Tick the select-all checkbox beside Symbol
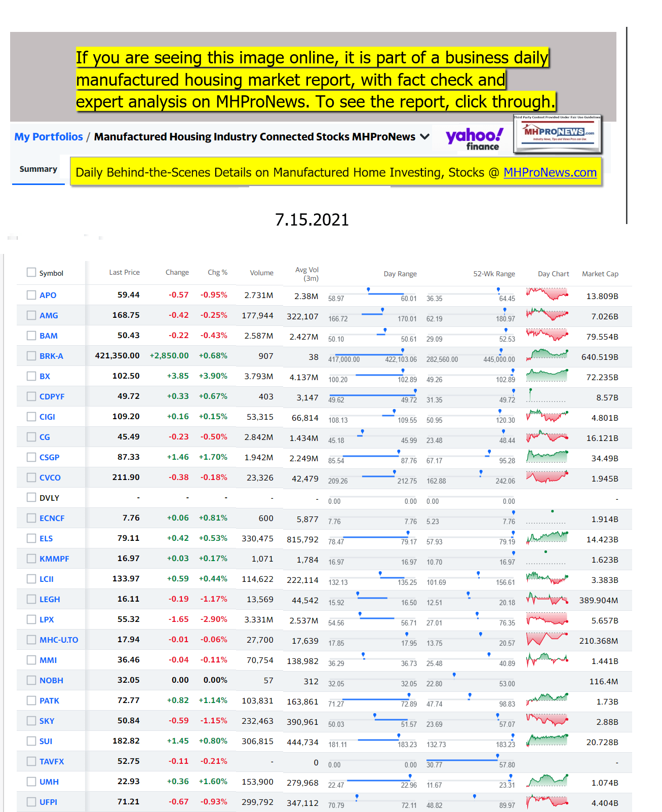Viewport: 662px width, 812px height. [x=31, y=273]
